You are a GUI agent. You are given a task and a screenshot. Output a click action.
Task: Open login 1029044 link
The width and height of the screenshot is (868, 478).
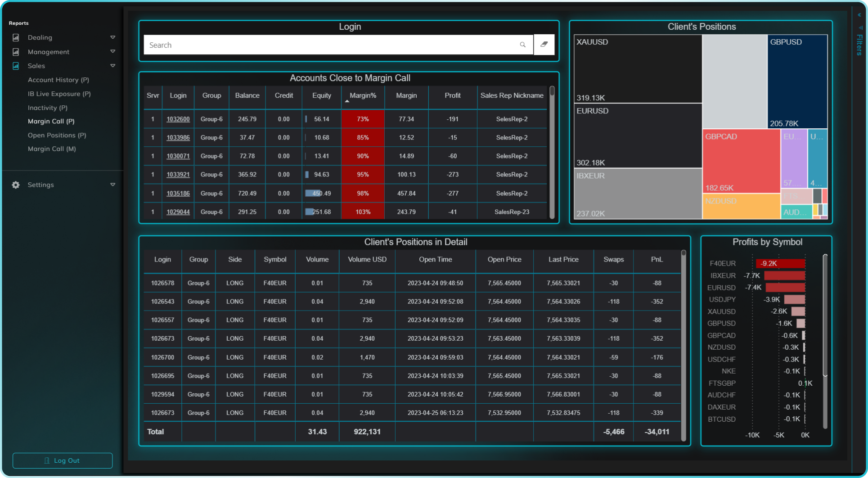[x=178, y=212]
